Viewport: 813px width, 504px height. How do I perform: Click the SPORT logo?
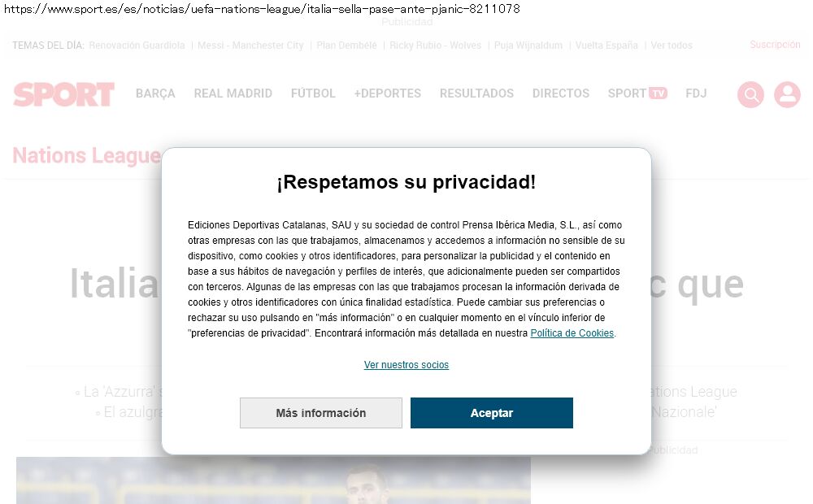(63, 93)
